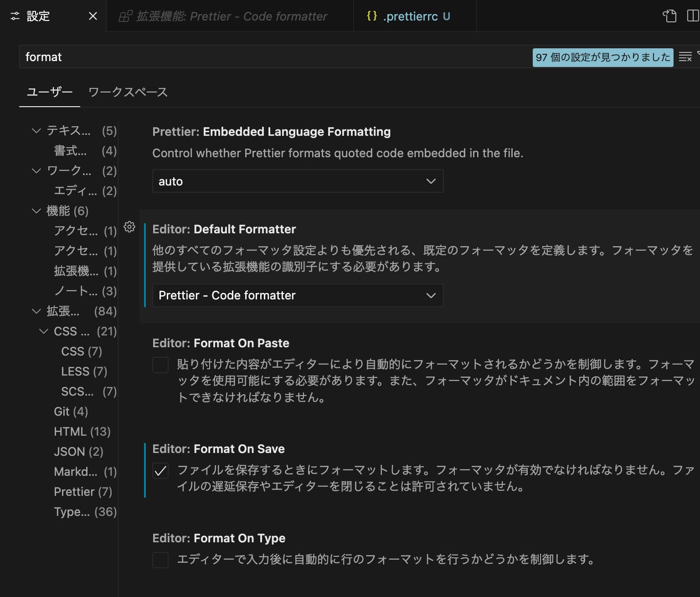700x597 pixels.
Task: Collapse the CSS ... (21) tree group
Action: tap(44, 331)
